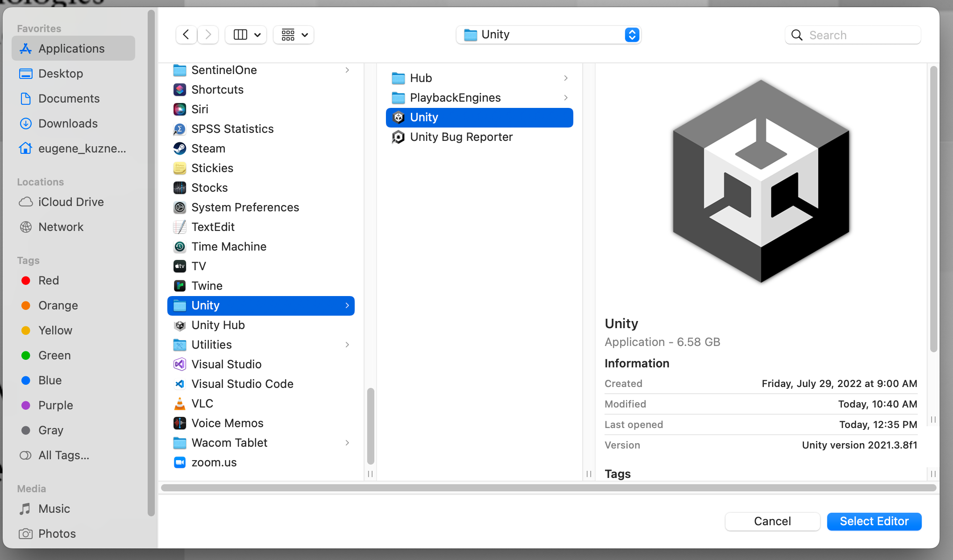This screenshot has width=953, height=560.
Task: Select the Stocks app icon
Action: tap(180, 188)
